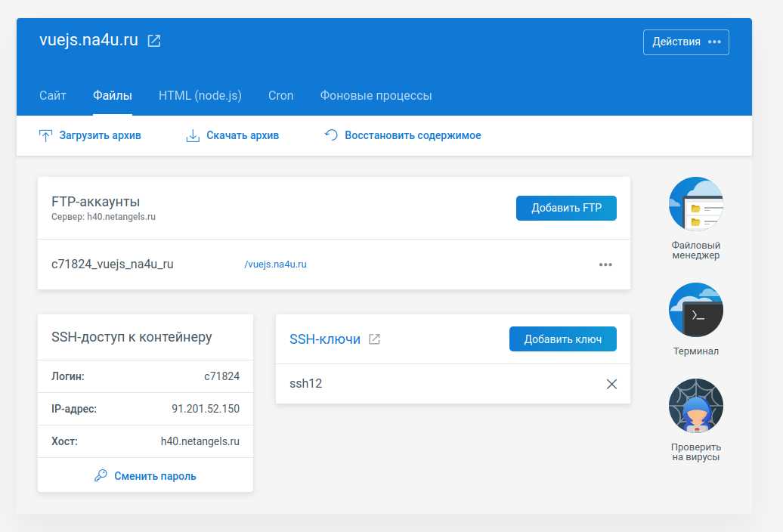Launch the Terminal (Терминал) icon

695,310
